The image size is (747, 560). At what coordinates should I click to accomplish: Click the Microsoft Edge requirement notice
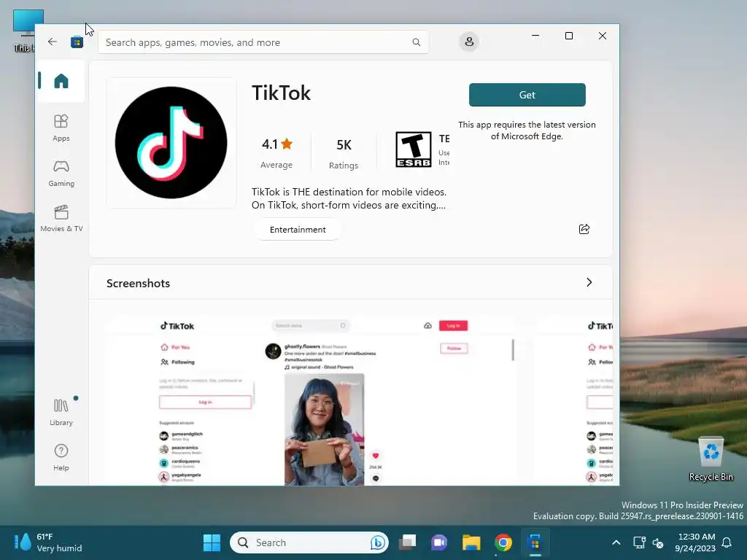(x=527, y=131)
